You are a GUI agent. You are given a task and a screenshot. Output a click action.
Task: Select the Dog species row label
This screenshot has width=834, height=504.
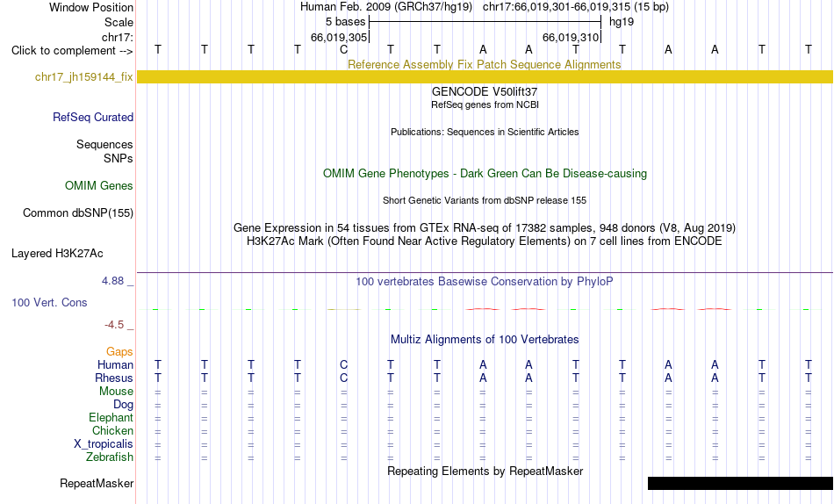(123, 405)
